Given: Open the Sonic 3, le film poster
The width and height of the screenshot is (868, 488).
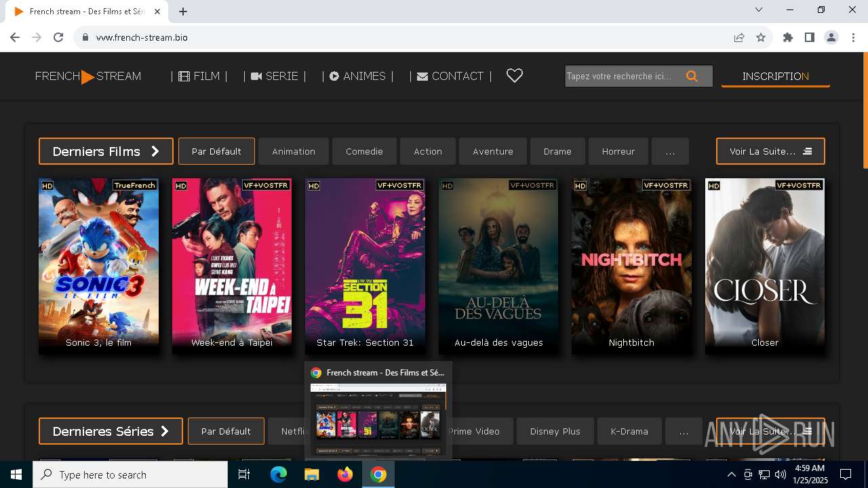Looking at the screenshot, I should [x=98, y=266].
